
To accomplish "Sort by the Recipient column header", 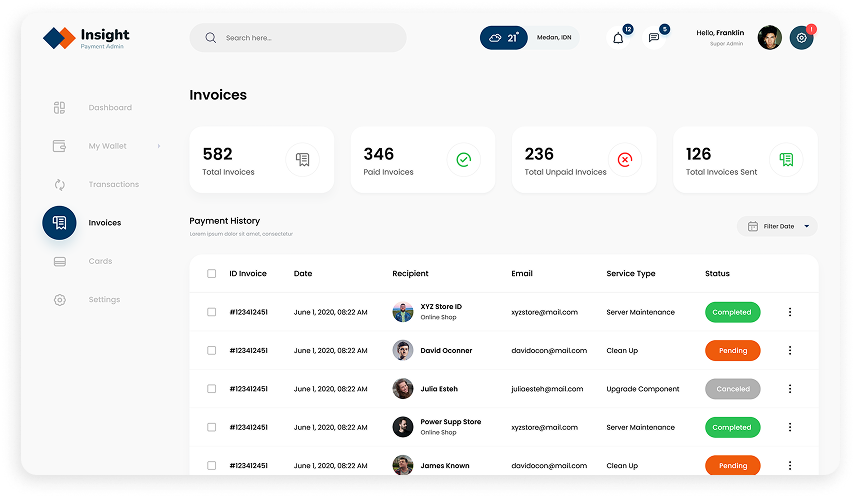I will (x=410, y=274).
